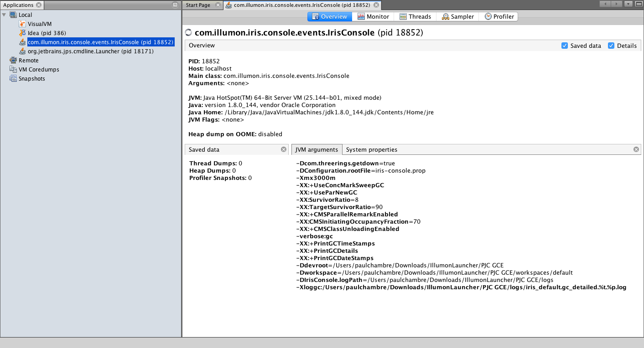Click the Heap Dumps: 0 entry
644x348 pixels.
click(213, 170)
